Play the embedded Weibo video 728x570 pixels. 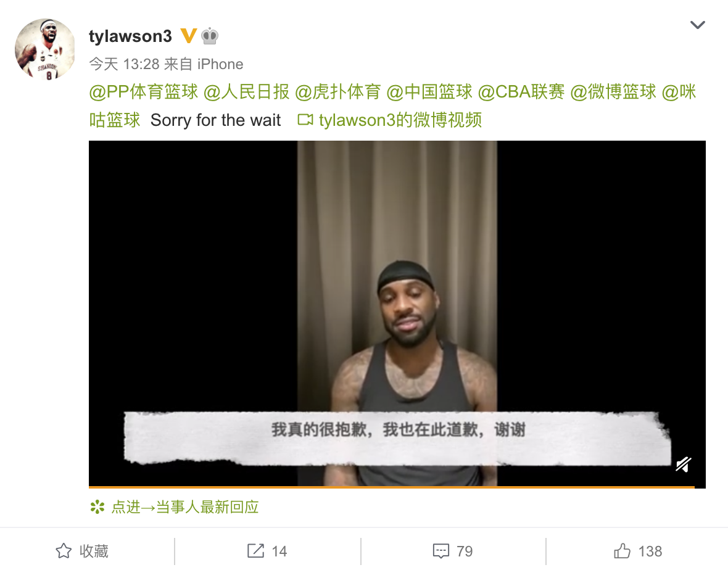pos(397,313)
